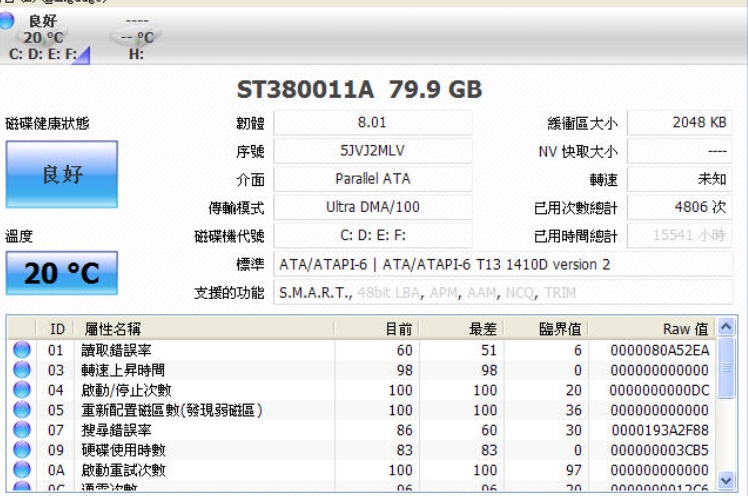Click threshold value 97 in row 0A
Screen dimensions: 748x496
573,470
